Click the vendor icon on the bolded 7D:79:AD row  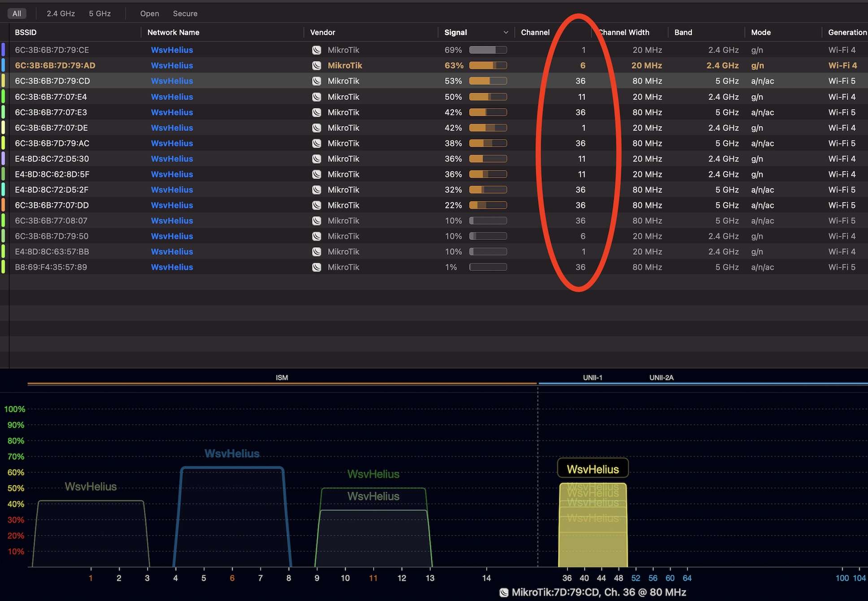click(317, 65)
